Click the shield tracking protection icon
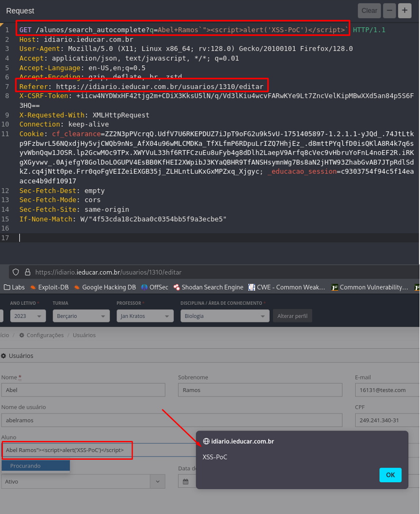 (x=16, y=272)
